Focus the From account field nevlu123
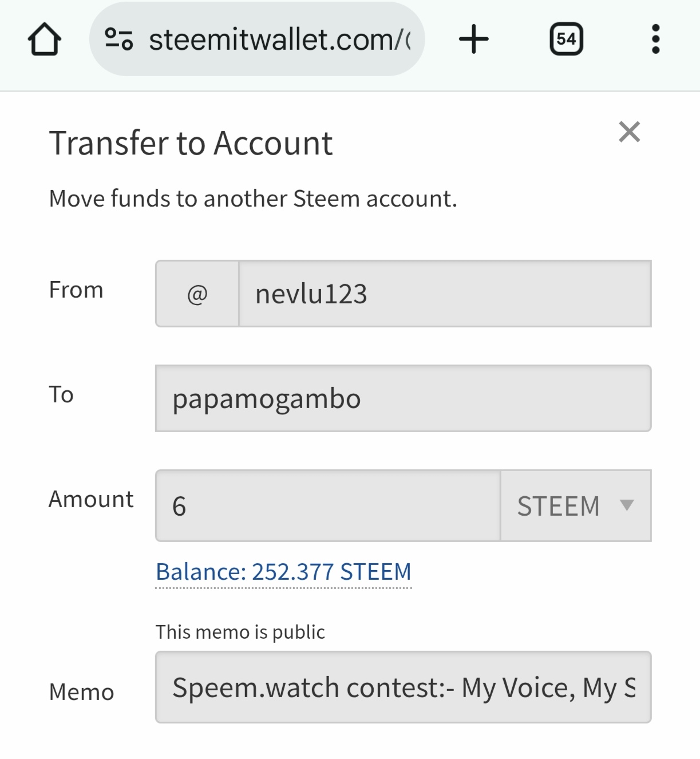 (x=444, y=294)
